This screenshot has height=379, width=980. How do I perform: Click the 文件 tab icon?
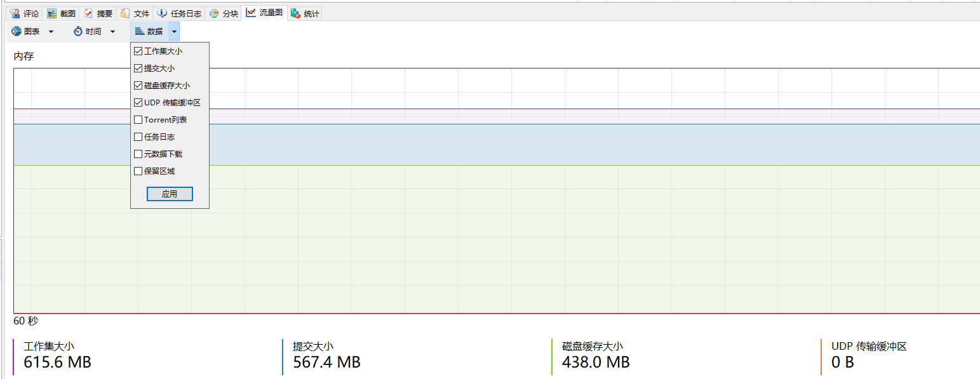click(x=125, y=13)
